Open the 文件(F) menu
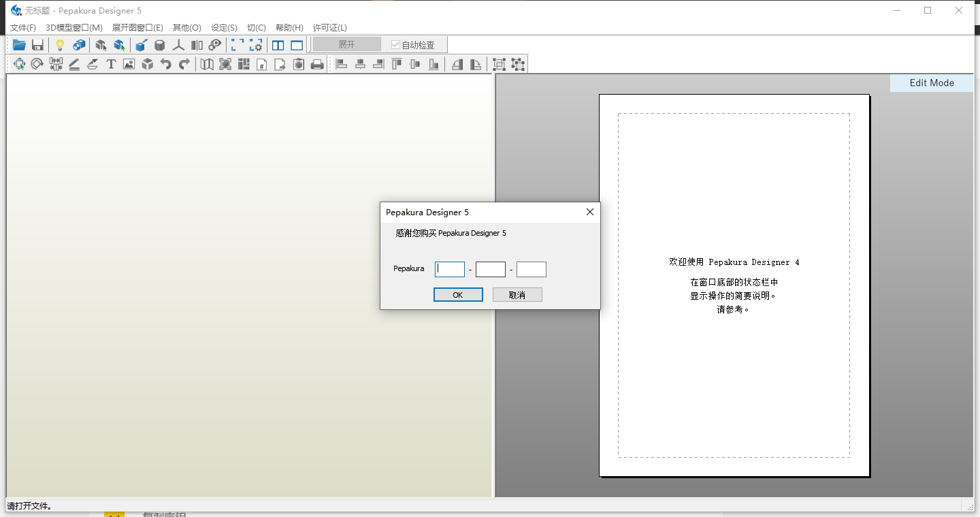The width and height of the screenshot is (980, 517). (23, 28)
